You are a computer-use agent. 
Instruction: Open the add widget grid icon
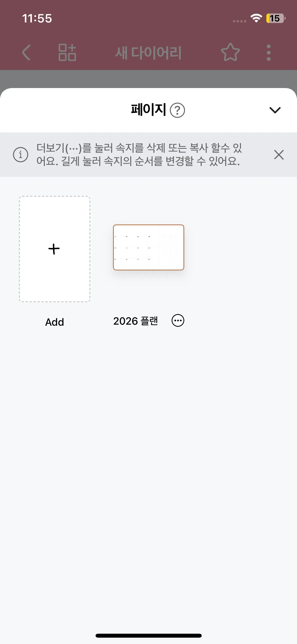(x=67, y=52)
